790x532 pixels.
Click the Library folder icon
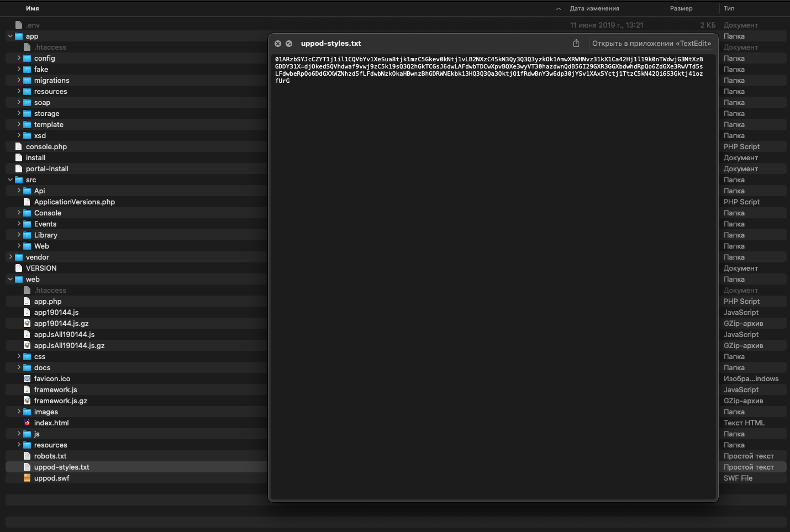[x=27, y=235]
